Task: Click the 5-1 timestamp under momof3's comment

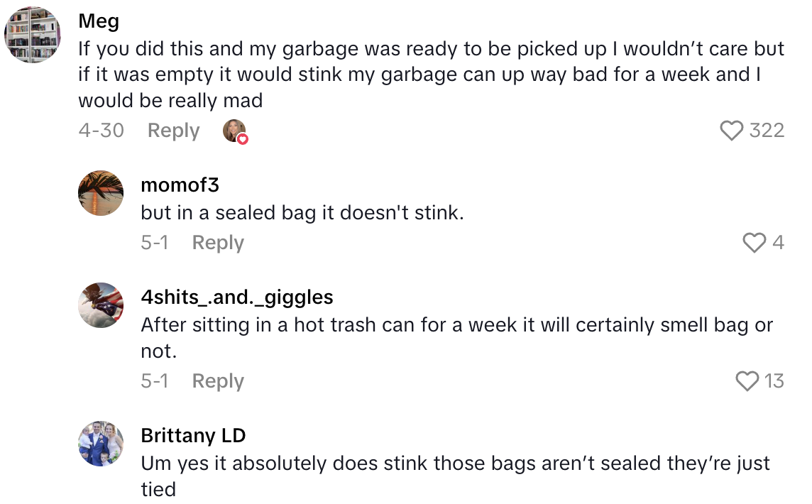Action: (155, 243)
